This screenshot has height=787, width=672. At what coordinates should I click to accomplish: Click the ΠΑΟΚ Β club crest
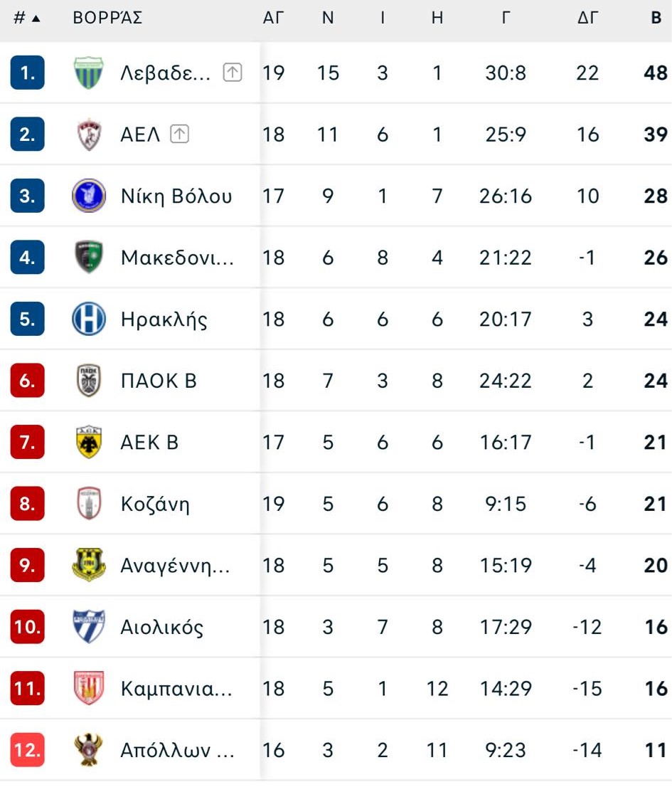point(89,381)
